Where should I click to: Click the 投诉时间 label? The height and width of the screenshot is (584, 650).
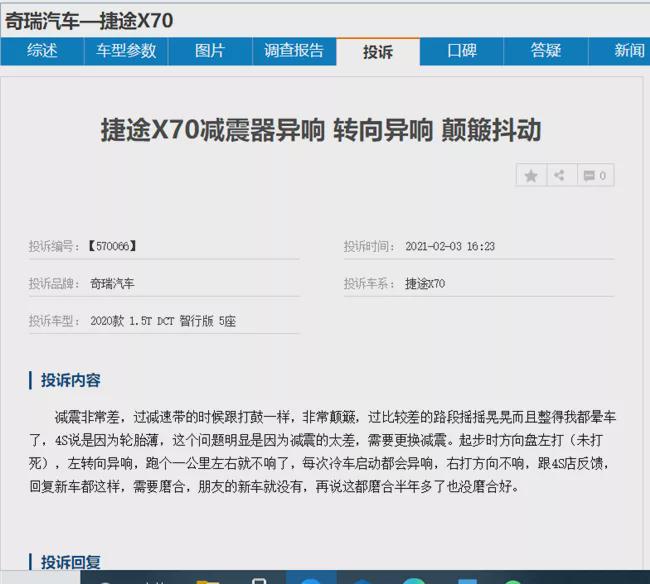(369, 246)
